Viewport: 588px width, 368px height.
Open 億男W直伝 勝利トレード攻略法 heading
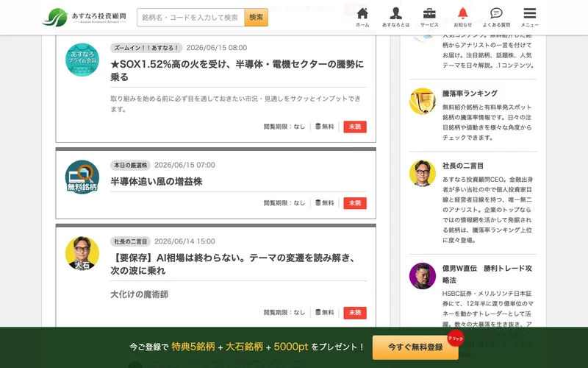coord(487,274)
